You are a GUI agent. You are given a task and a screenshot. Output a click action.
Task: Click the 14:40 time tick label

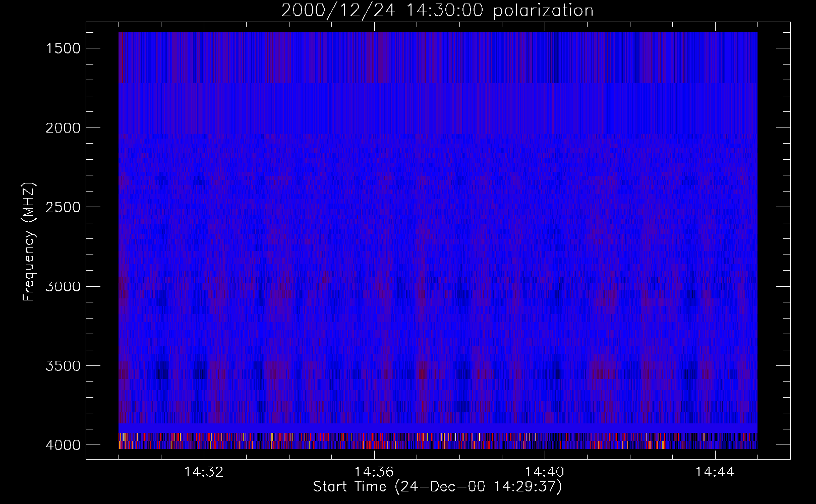tap(545, 472)
